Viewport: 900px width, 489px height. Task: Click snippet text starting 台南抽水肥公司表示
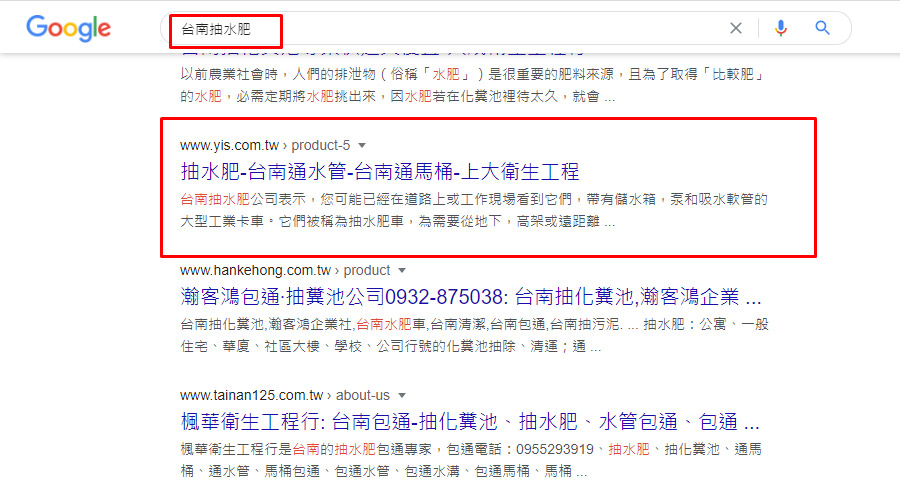(474, 210)
